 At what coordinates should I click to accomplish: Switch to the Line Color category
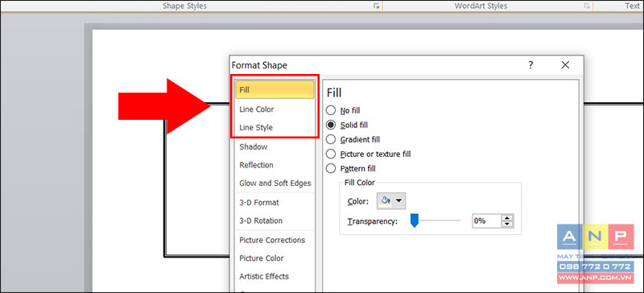(275, 109)
